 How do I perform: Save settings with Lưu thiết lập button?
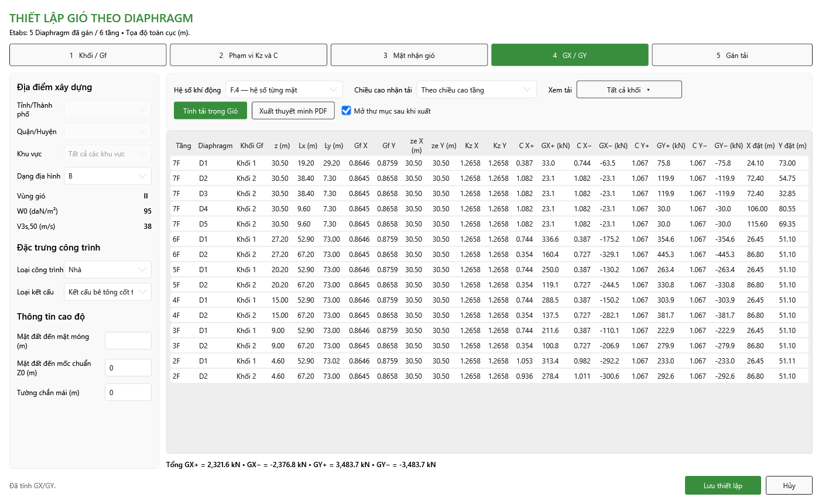pyautogui.click(x=723, y=485)
